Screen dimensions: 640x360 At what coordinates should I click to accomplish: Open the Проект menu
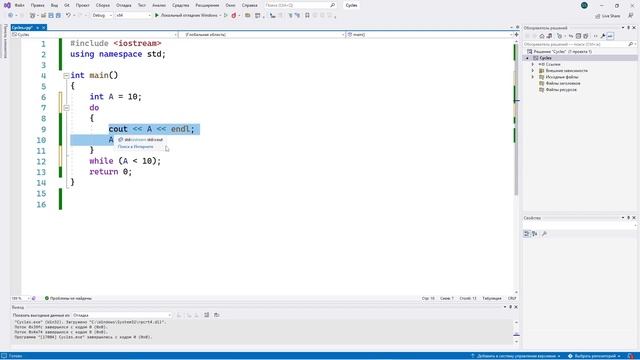click(x=82, y=5)
